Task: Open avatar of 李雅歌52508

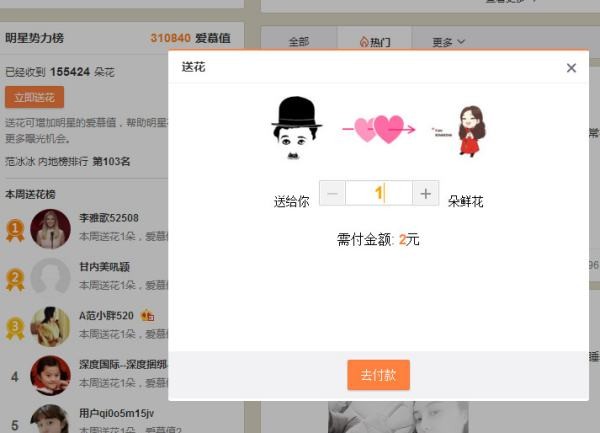Action: pyautogui.click(x=50, y=229)
